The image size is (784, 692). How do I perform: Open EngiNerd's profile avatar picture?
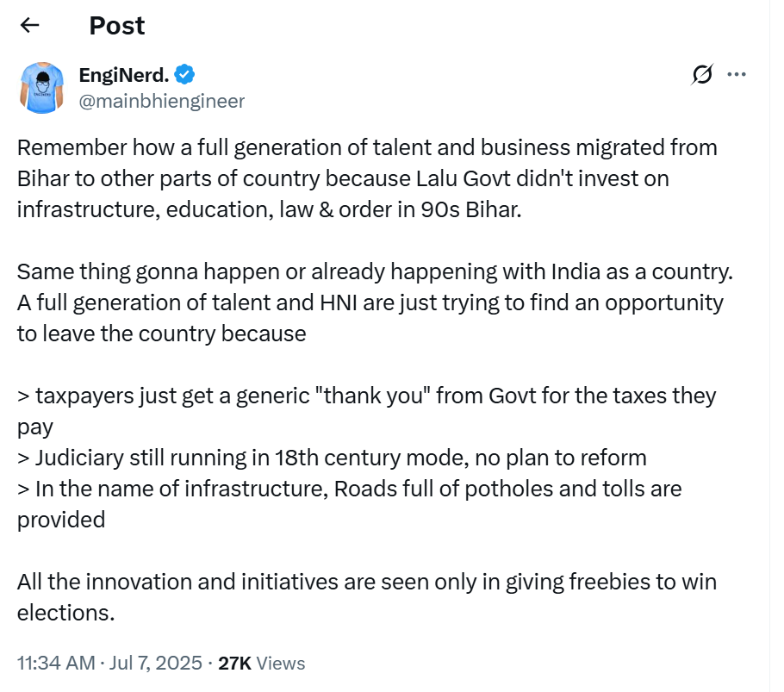tap(41, 88)
